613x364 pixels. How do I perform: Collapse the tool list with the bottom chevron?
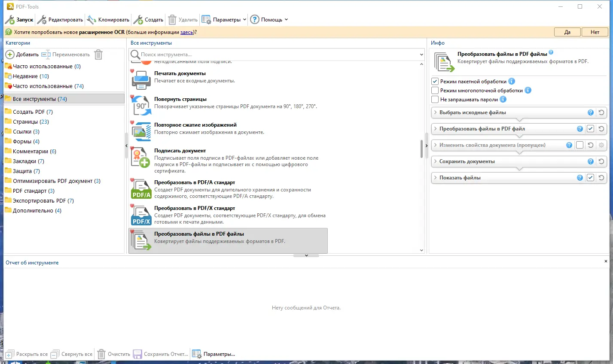pos(306,255)
